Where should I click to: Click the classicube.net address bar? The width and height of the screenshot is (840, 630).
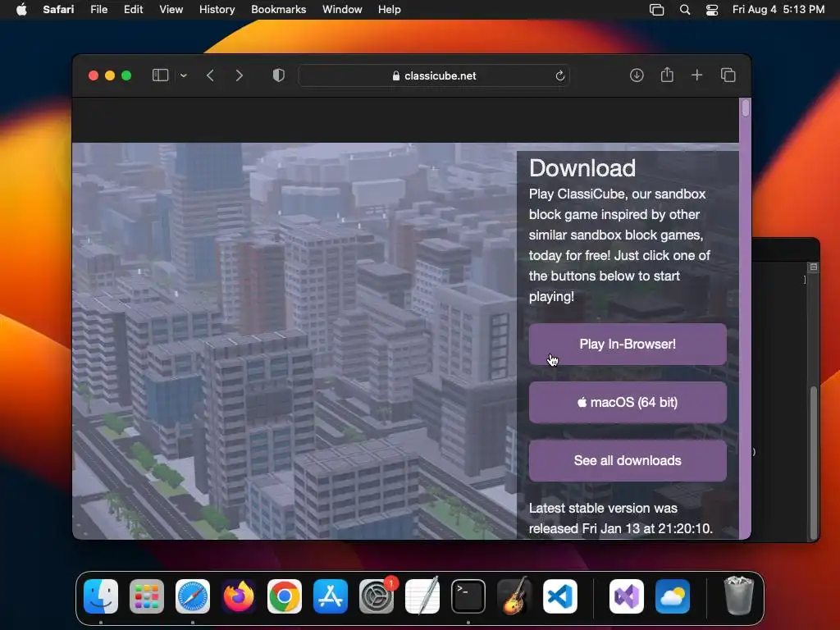click(x=434, y=75)
